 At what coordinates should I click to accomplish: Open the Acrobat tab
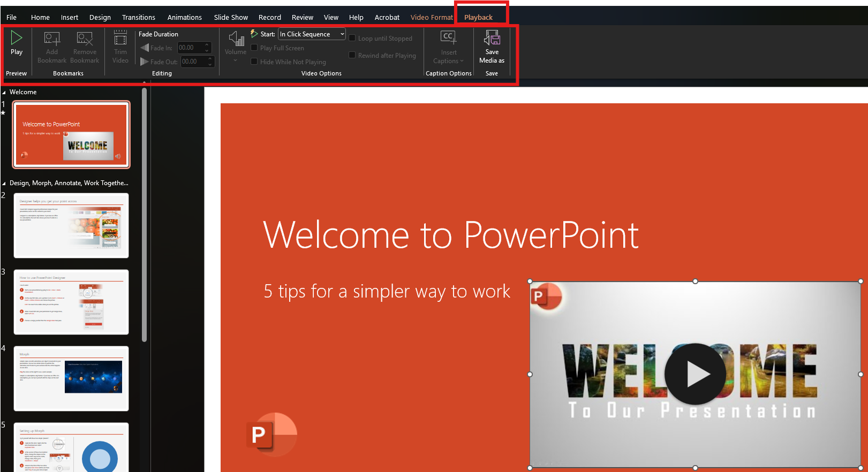pyautogui.click(x=387, y=17)
